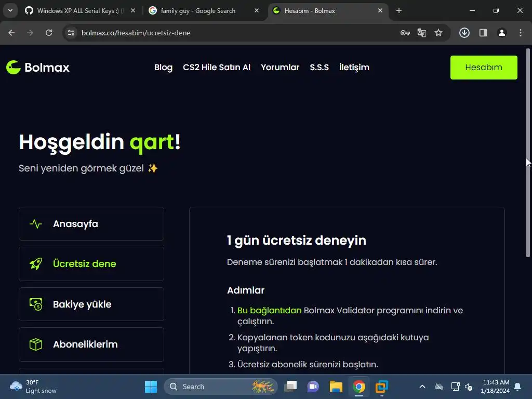Click the "Adımlar" subheading

246,290
